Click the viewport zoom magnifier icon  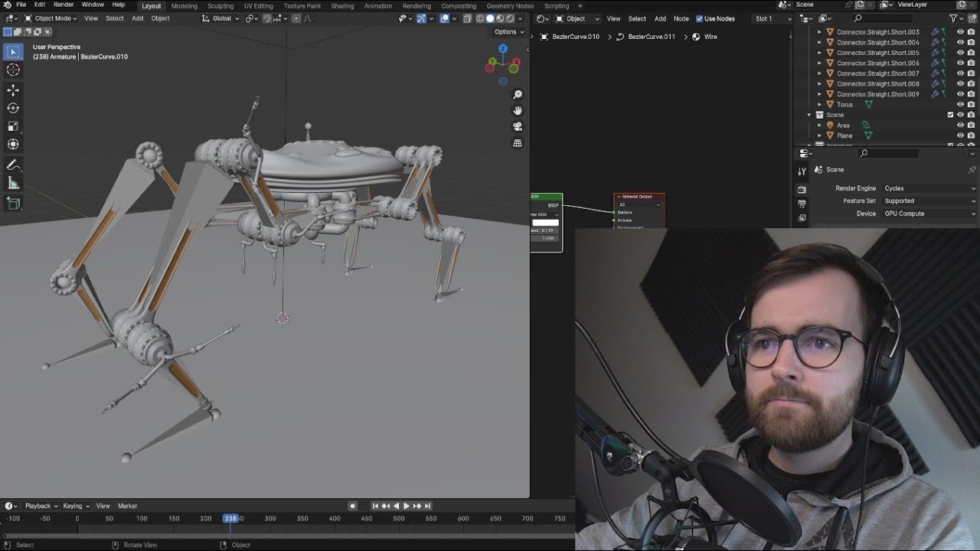[518, 95]
